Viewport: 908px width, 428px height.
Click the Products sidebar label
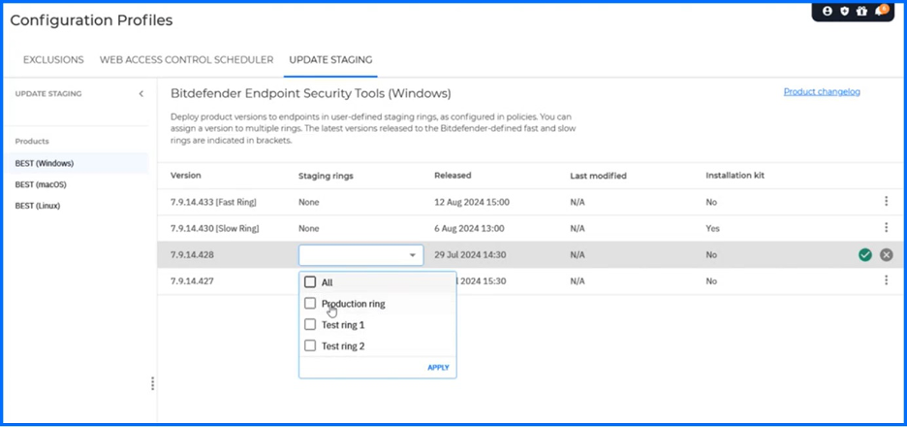[32, 141]
